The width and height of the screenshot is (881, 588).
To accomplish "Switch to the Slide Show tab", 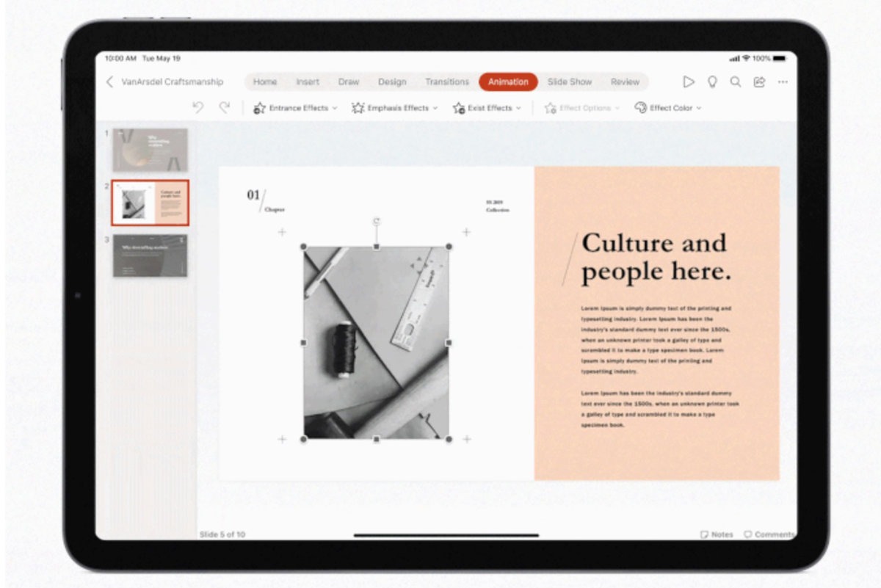I will coord(570,82).
